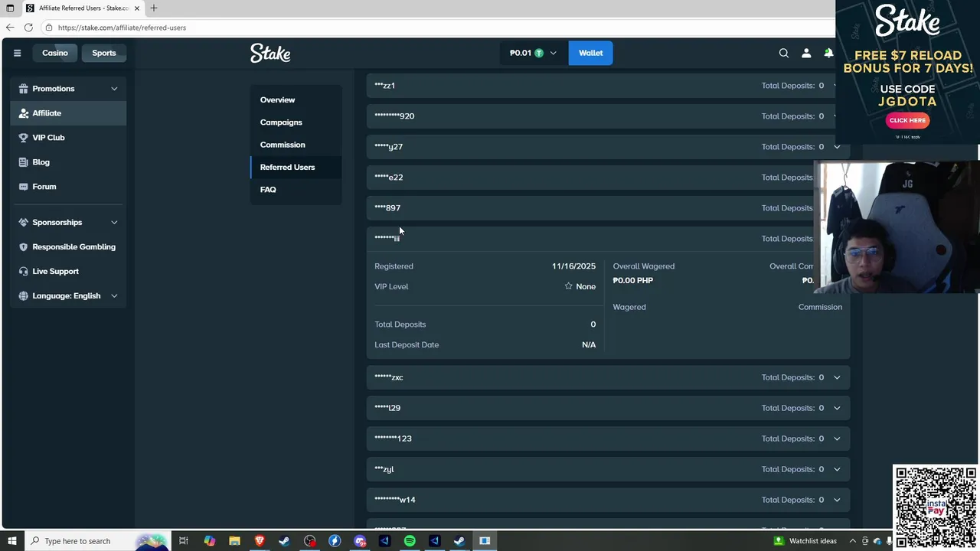Click the browser address bar URL
The image size is (980, 551).
point(122,28)
